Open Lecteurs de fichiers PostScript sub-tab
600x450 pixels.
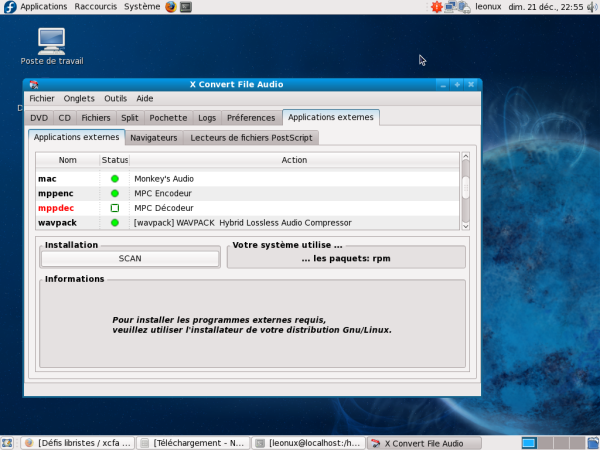251,138
